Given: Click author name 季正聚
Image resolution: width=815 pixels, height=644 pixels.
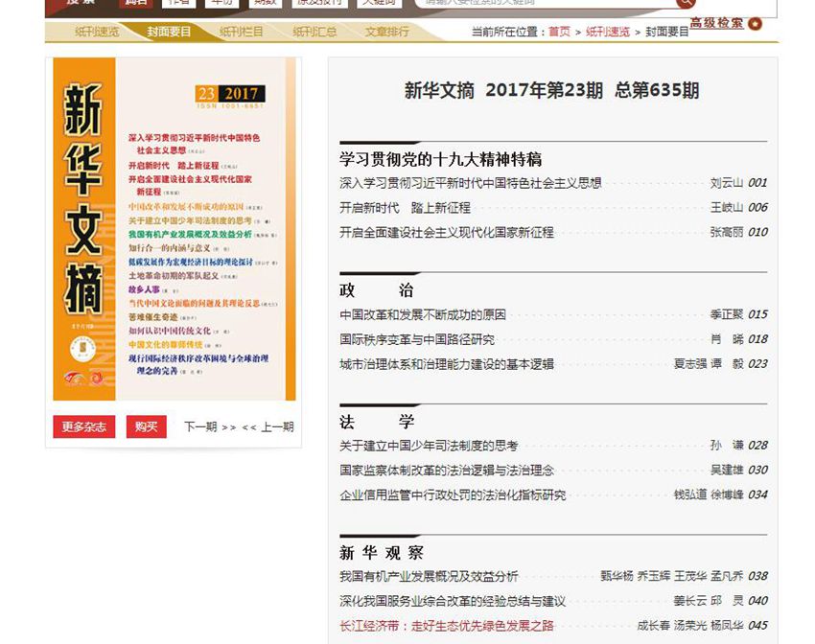Looking at the screenshot, I should click(x=727, y=314).
